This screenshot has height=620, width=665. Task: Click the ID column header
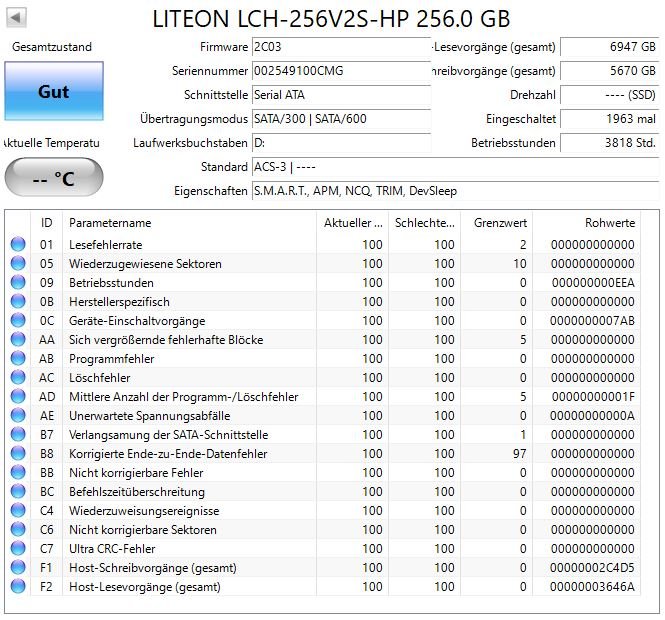(x=46, y=222)
